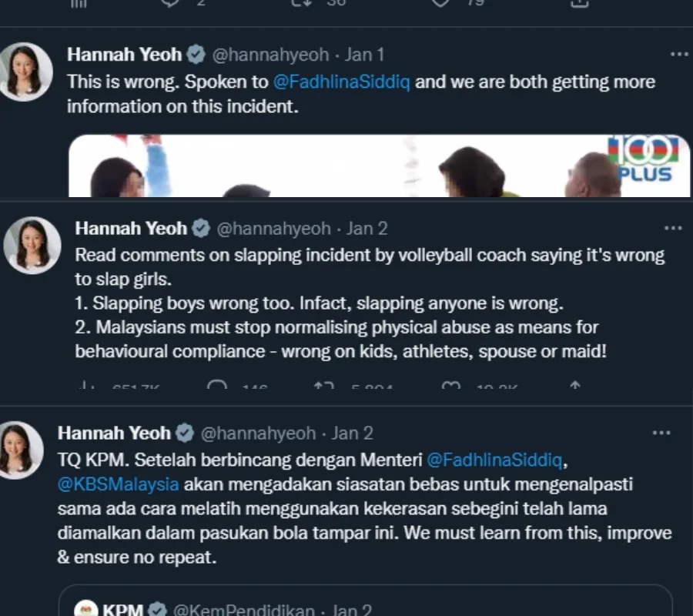The width and height of the screenshot is (693, 616).
Task: Click Hannah Yeoh's avatar on the TQ KPM tweet
Action: (x=21, y=450)
